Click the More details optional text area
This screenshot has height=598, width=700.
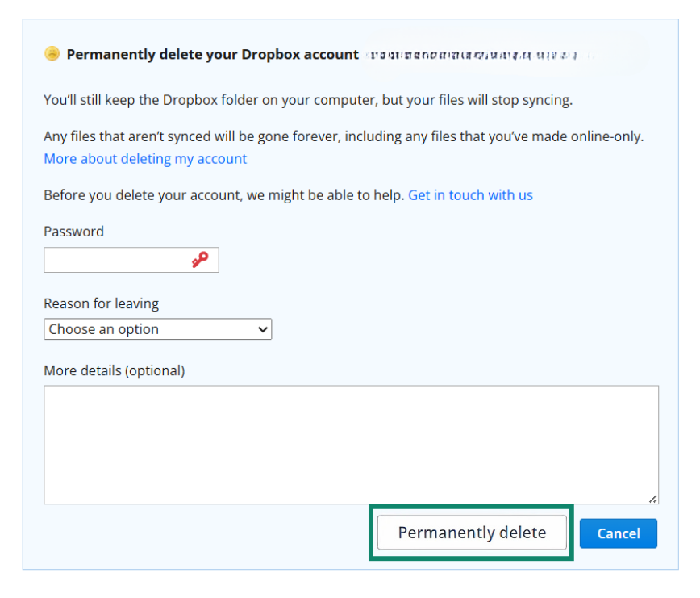click(351, 444)
